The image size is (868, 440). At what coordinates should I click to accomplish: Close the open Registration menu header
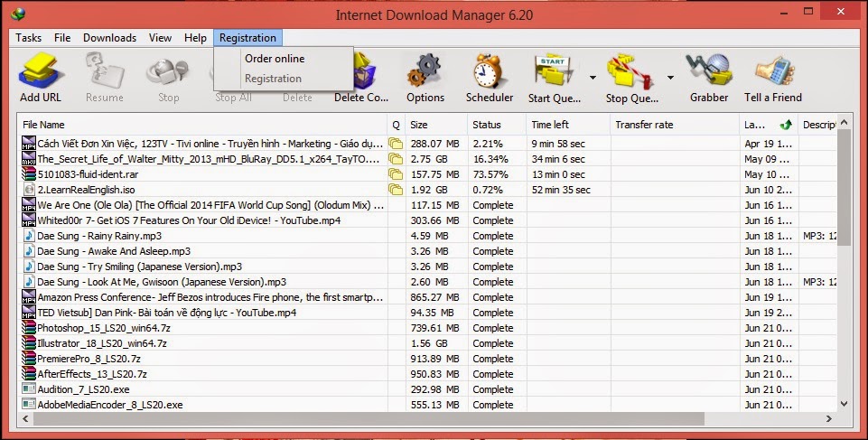(247, 38)
